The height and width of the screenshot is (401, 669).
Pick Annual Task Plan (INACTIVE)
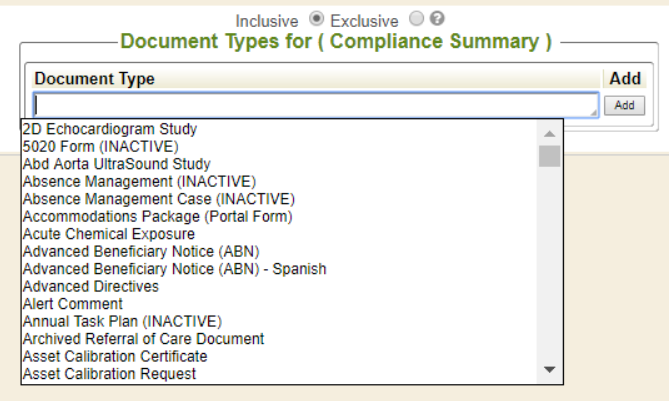(x=122, y=321)
